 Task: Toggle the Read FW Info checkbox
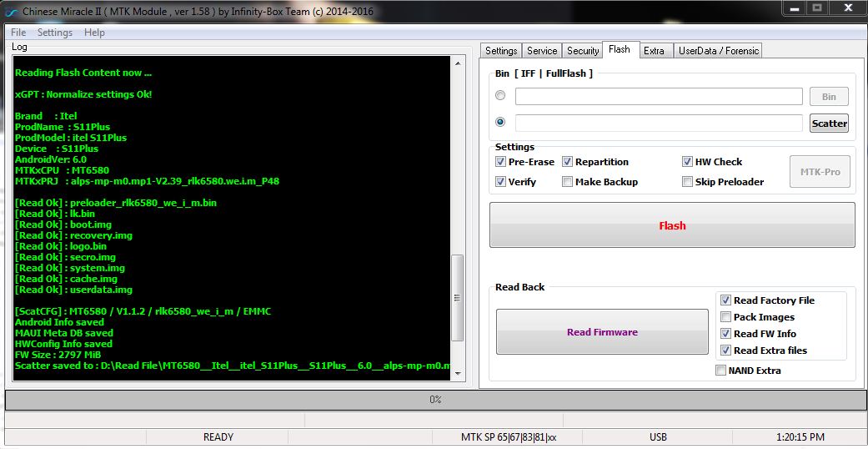point(725,334)
